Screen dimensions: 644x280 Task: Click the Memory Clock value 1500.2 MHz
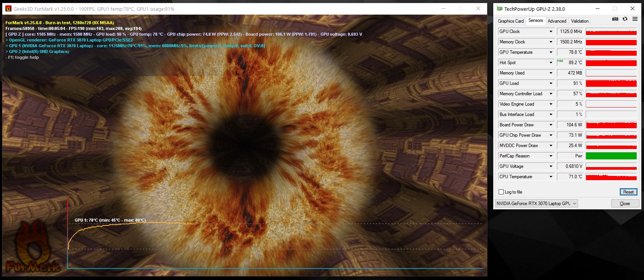coord(570,42)
